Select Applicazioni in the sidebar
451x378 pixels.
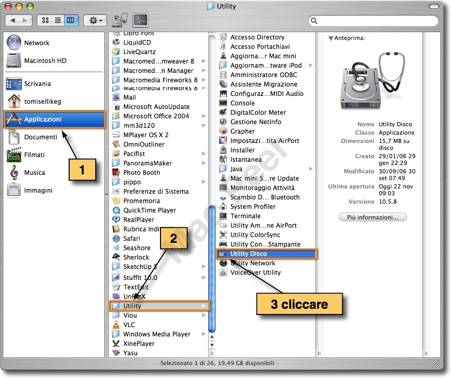(x=54, y=119)
